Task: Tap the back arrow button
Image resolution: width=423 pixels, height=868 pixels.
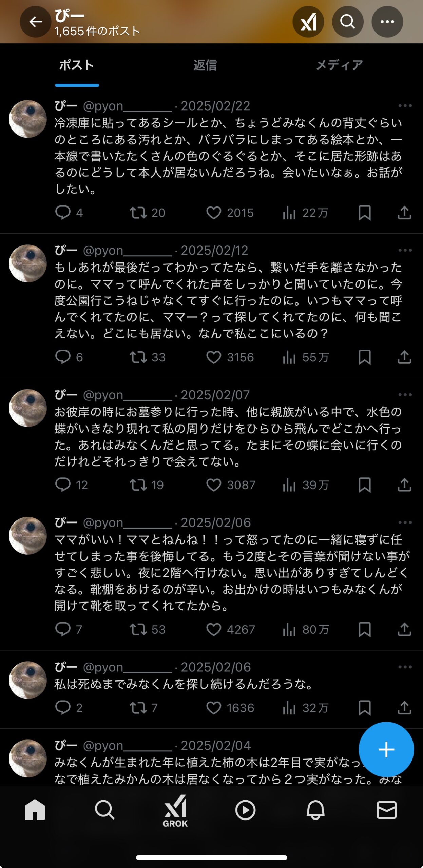Action: coord(35,22)
